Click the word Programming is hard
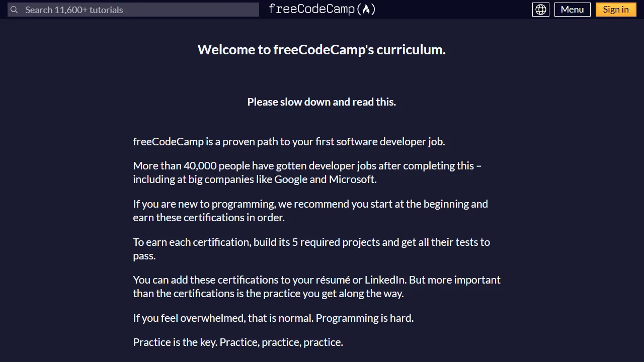Screen dimensions: 644x362 (365, 318)
